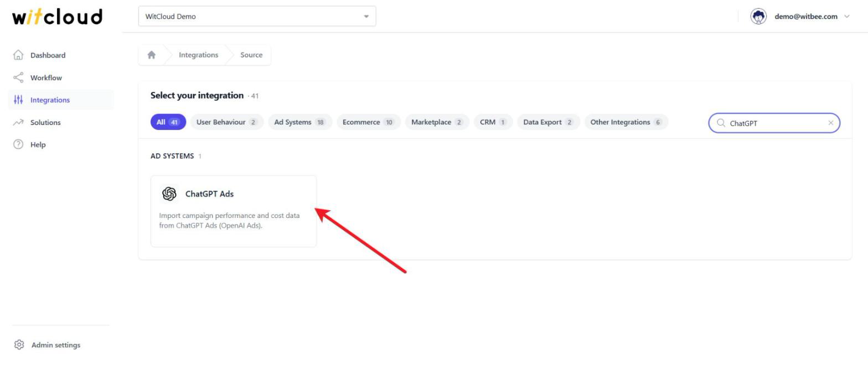Click the Solutions trend icon
The width and height of the screenshot is (868, 380).
[x=18, y=122]
